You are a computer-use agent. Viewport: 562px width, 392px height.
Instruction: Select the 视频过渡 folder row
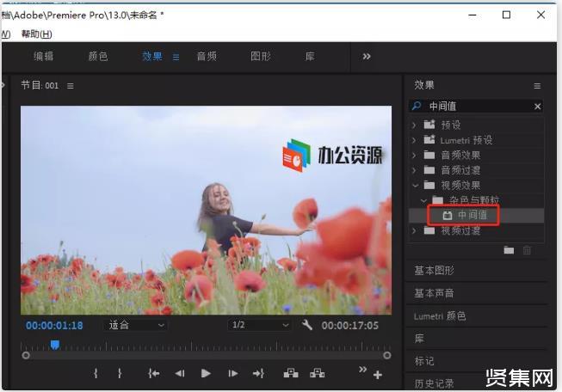[476, 230]
